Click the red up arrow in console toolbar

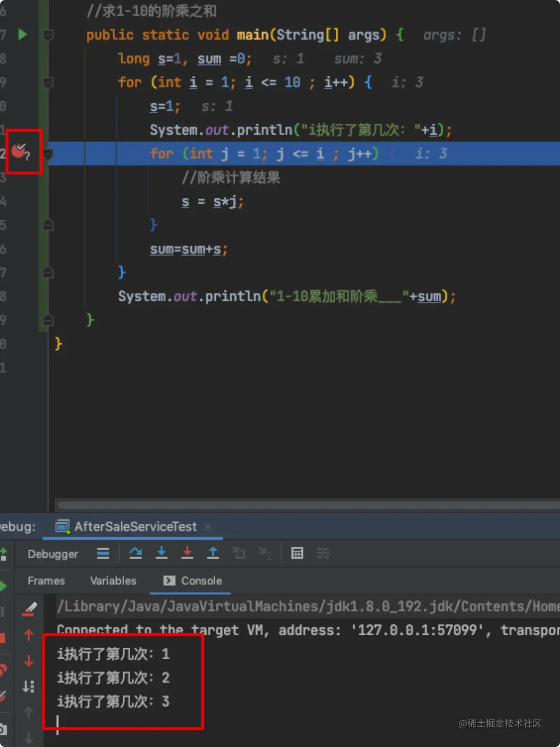[29, 635]
